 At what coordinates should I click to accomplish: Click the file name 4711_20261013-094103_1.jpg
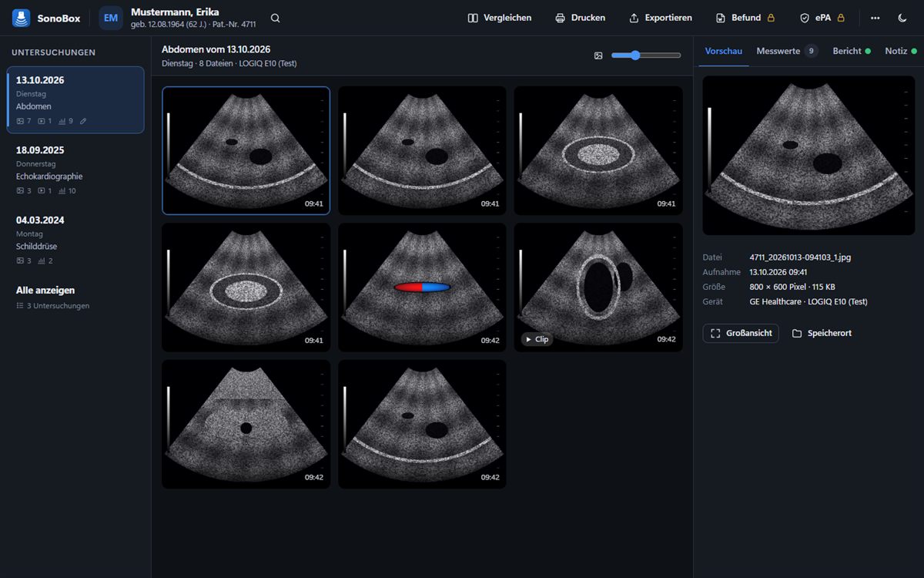[x=800, y=257]
